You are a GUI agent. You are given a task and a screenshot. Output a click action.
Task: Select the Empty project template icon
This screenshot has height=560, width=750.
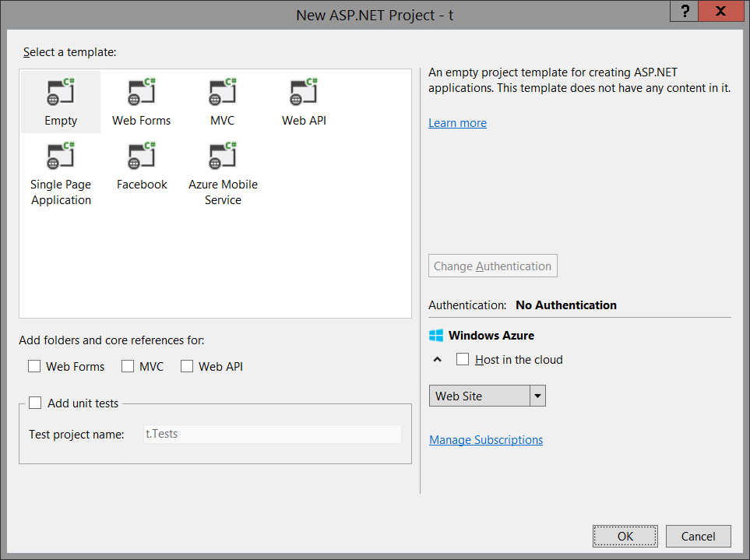[61, 93]
